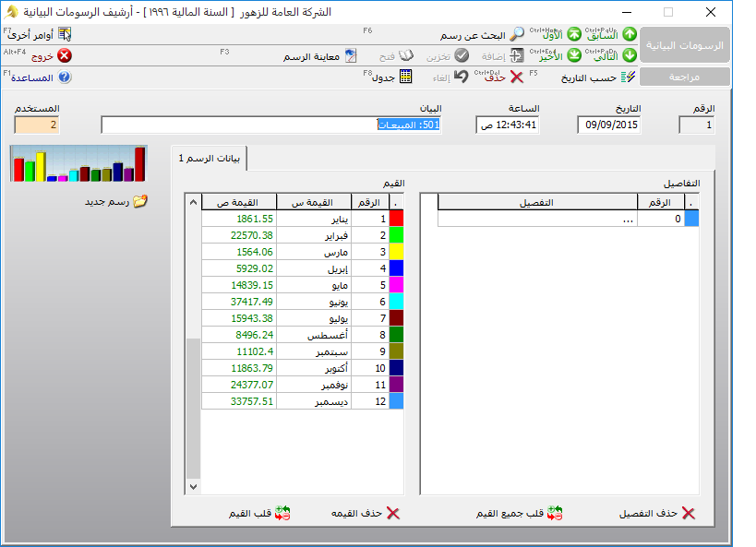This screenshot has width=756, height=547.
Task: Switch to the بيانات الرسم 1 tab
Action: click(x=210, y=158)
